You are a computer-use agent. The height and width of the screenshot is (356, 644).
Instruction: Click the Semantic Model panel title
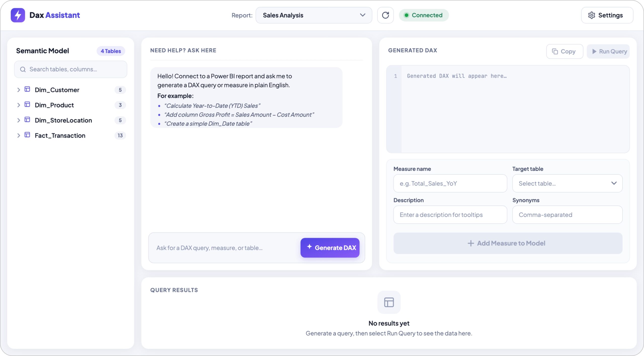click(43, 51)
